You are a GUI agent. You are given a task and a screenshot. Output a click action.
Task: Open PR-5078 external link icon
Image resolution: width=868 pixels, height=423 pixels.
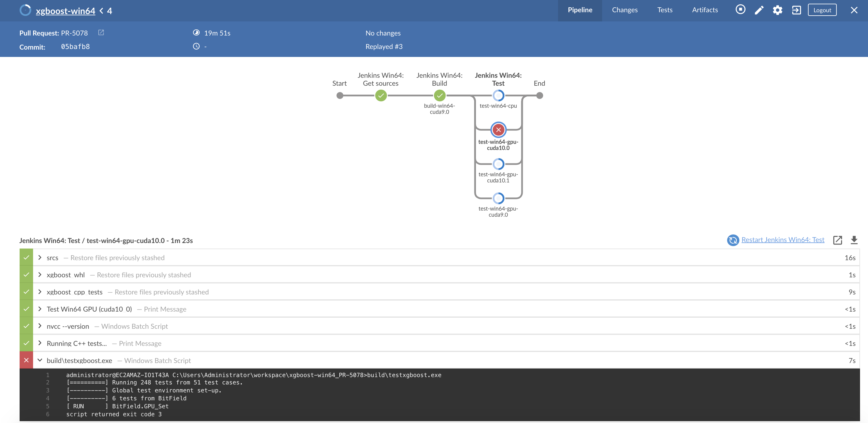tap(101, 33)
